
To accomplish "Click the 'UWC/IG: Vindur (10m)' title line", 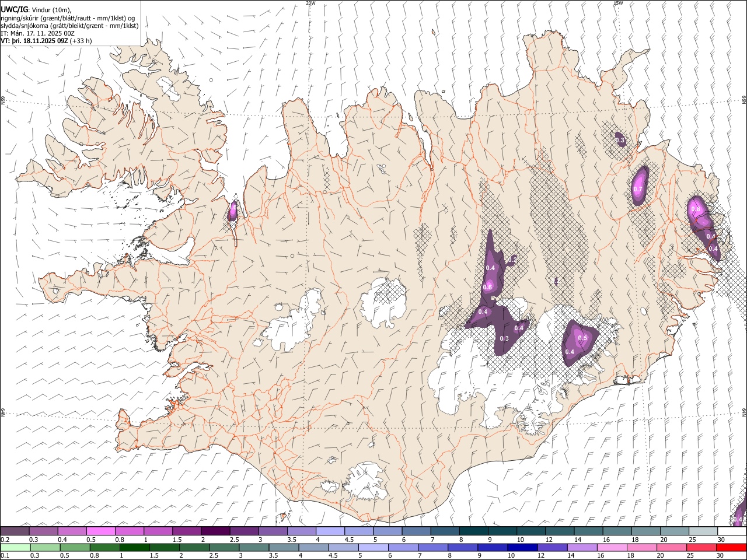I will 36,10.
